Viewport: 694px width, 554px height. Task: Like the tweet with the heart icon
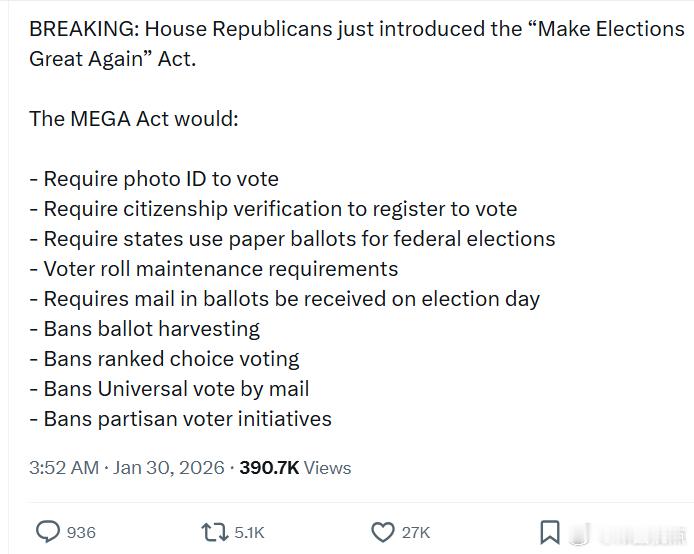(x=382, y=532)
